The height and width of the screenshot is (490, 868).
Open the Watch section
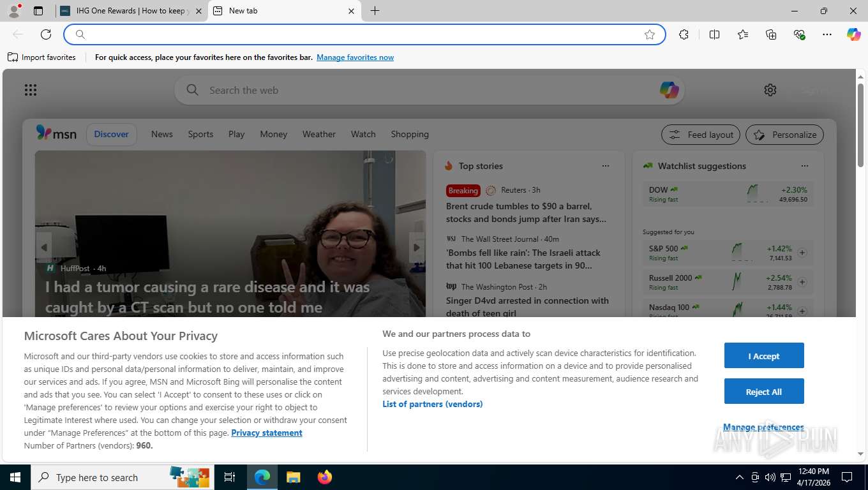click(x=363, y=134)
